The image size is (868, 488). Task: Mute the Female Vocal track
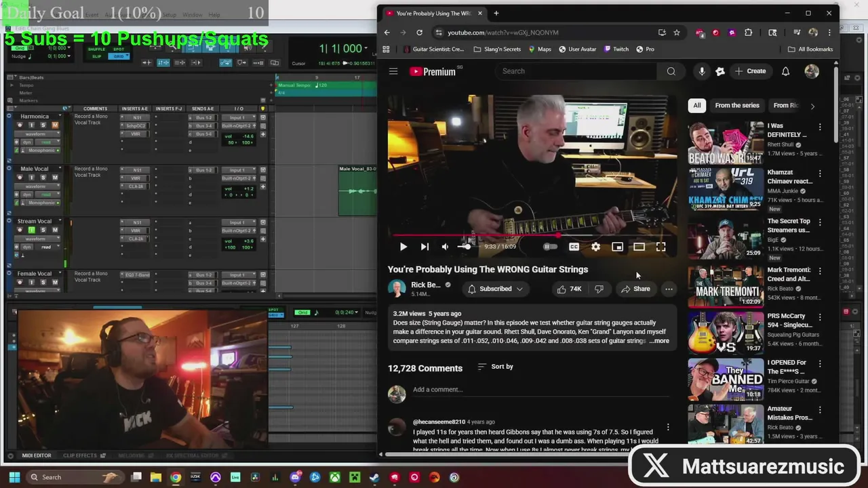pyautogui.click(x=55, y=282)
